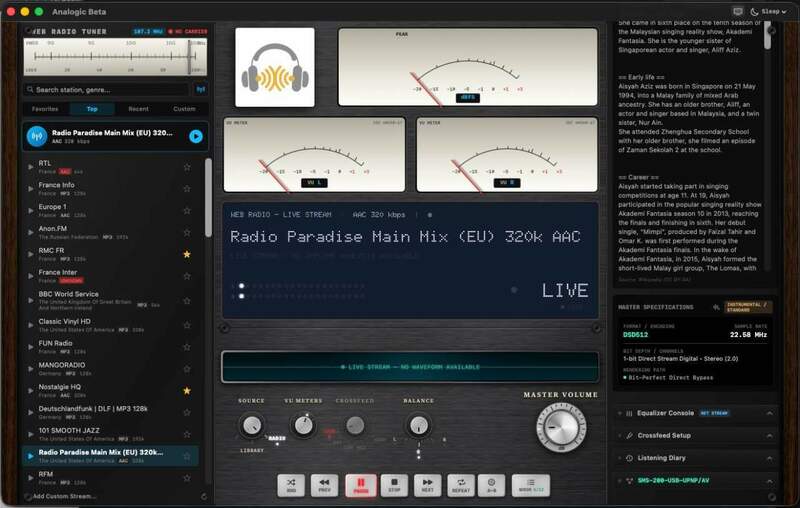Select the Deutschlandfunk DLF MP3 128k station

tap(111, 412)
